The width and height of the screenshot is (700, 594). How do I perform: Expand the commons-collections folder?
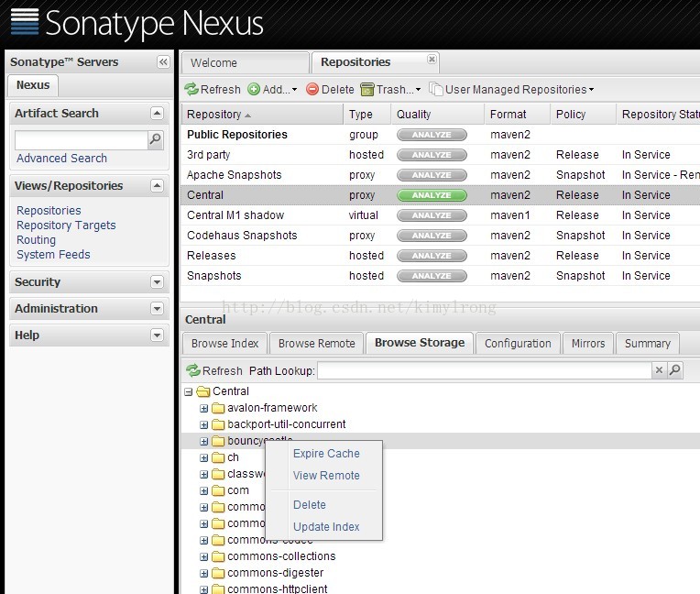pos(203,557)
